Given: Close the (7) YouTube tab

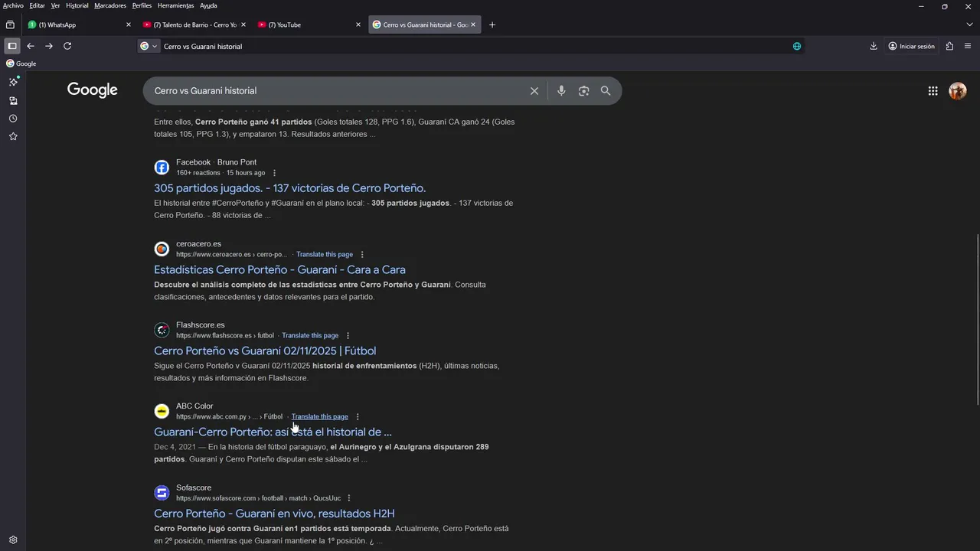Looking at the screenshot, I should click(358, 24).
